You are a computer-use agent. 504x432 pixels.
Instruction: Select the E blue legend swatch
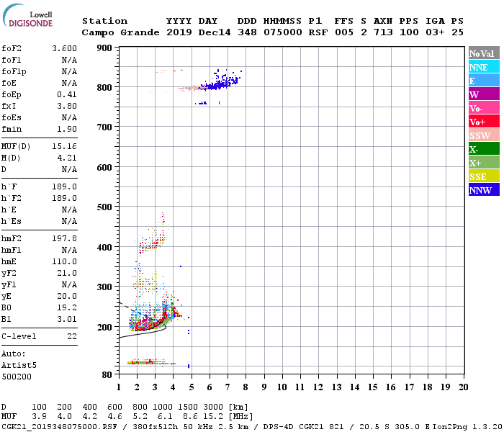tap(484, 81)
